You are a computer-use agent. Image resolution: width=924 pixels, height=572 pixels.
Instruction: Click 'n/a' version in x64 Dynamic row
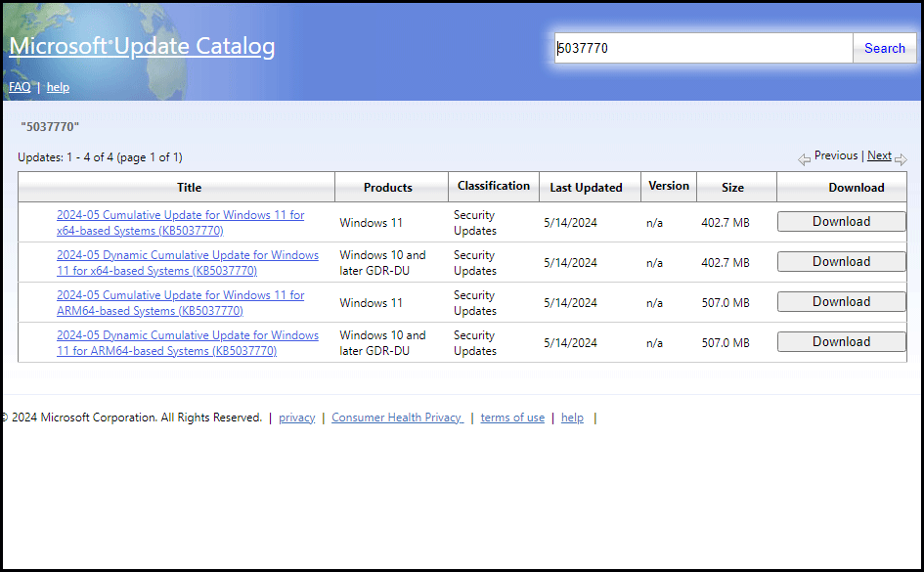pos(654,263)
